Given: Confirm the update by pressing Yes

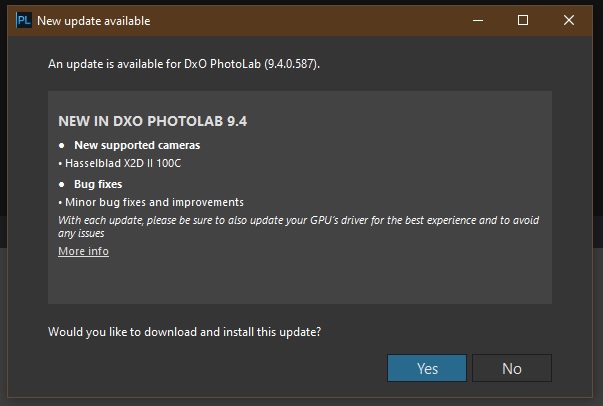Looking at the screenshot, I should pyautogui.click(x=427, y=368).
